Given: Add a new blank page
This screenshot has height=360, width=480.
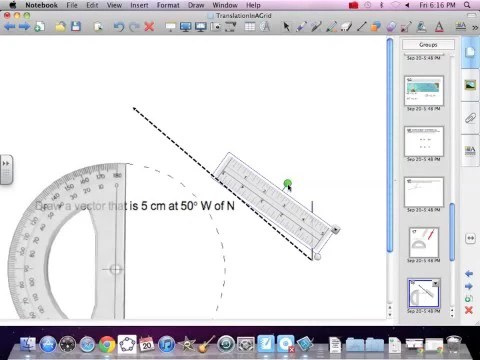Looking at the screenshot, I should (x=39, y=27).
